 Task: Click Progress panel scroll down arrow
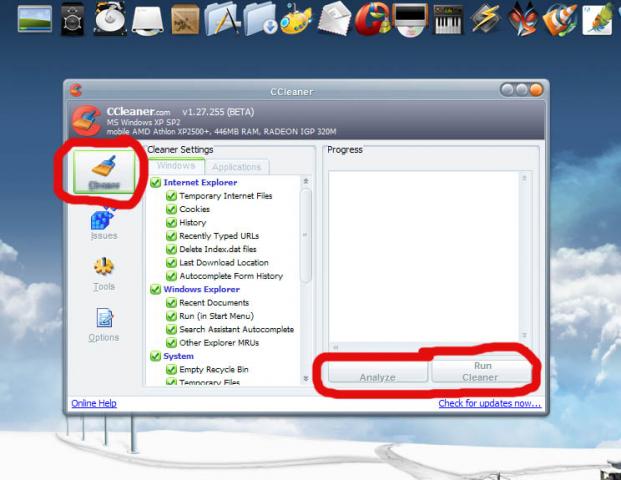pyautogui.click(x=524, y=336)
